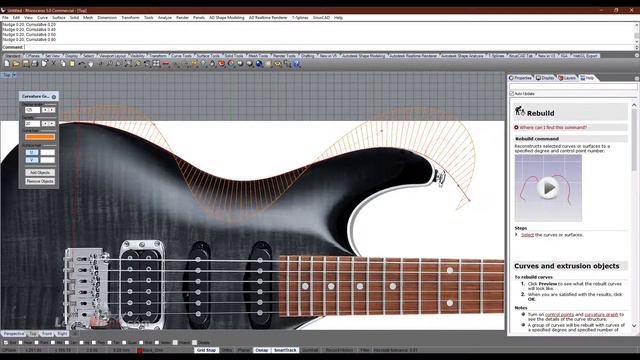
Task: Toggle the Project osnap checkbox
Action: click(x=175, y=342)
